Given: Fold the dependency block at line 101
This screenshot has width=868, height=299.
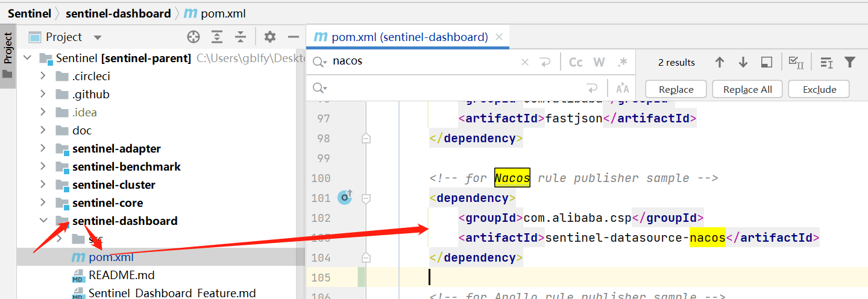Looking at the screenshot, I should click(x=365, y=198).
